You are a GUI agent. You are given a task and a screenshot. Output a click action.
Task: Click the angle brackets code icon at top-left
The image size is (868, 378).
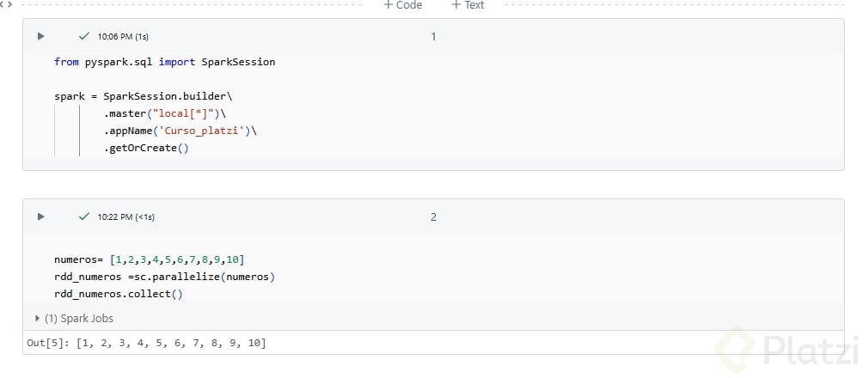click(6, 5)
